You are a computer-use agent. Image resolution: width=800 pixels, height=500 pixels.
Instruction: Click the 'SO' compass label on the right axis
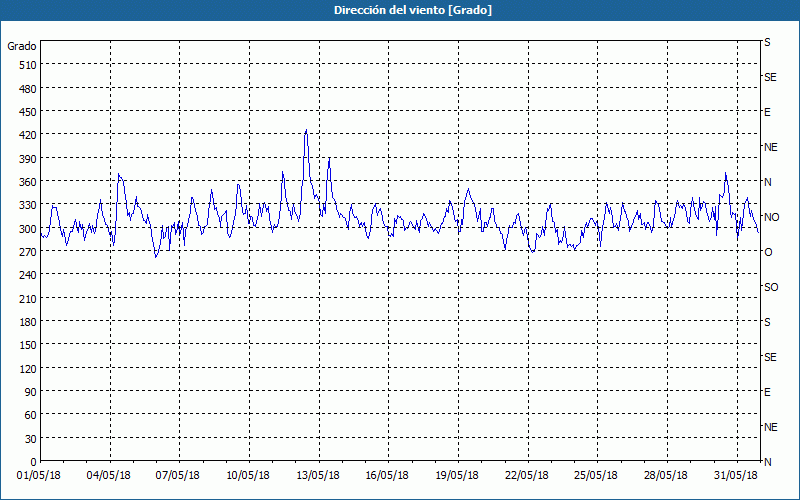coord(771,287)
